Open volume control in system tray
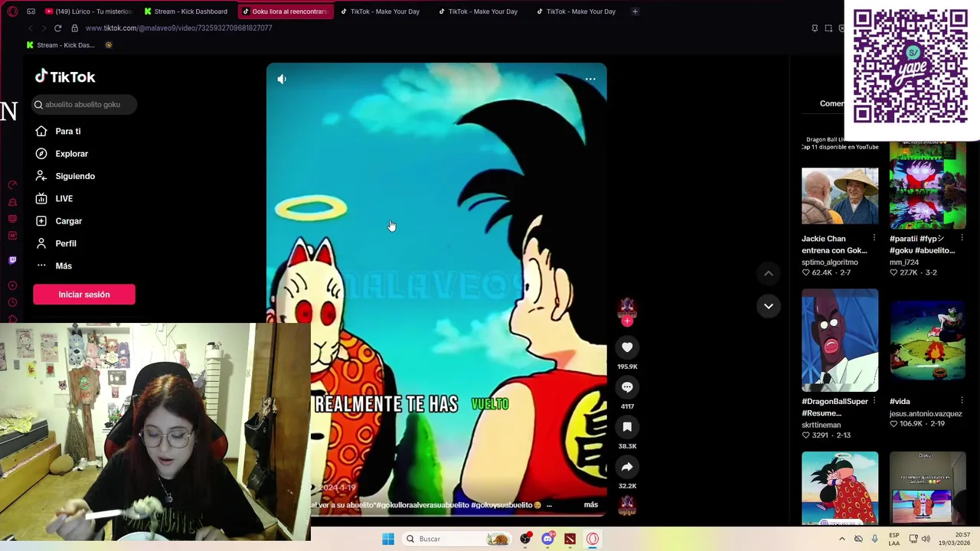This screenshot has width=980, height=551. 926,539
